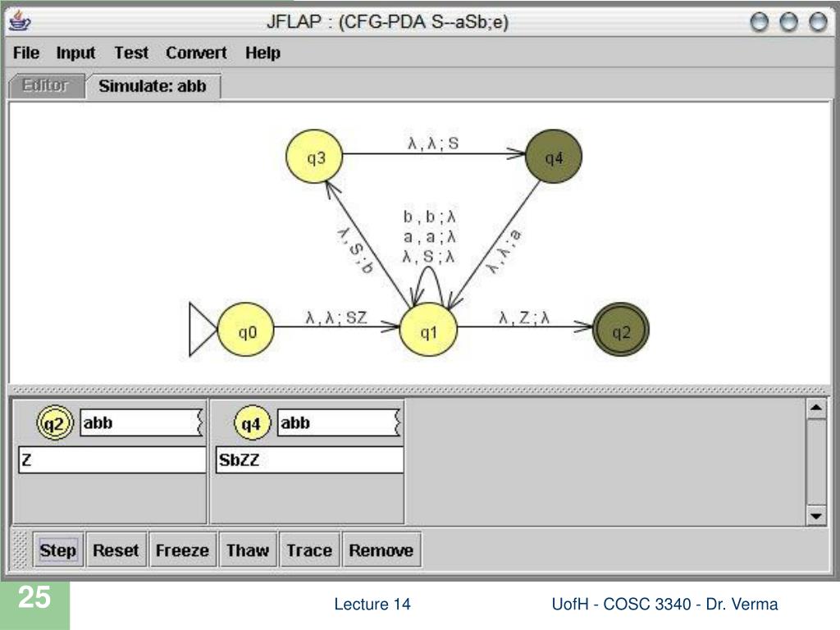This screenshot has height=630, width=840.
Task: Open the Convert menu
Action: point(196,53)
